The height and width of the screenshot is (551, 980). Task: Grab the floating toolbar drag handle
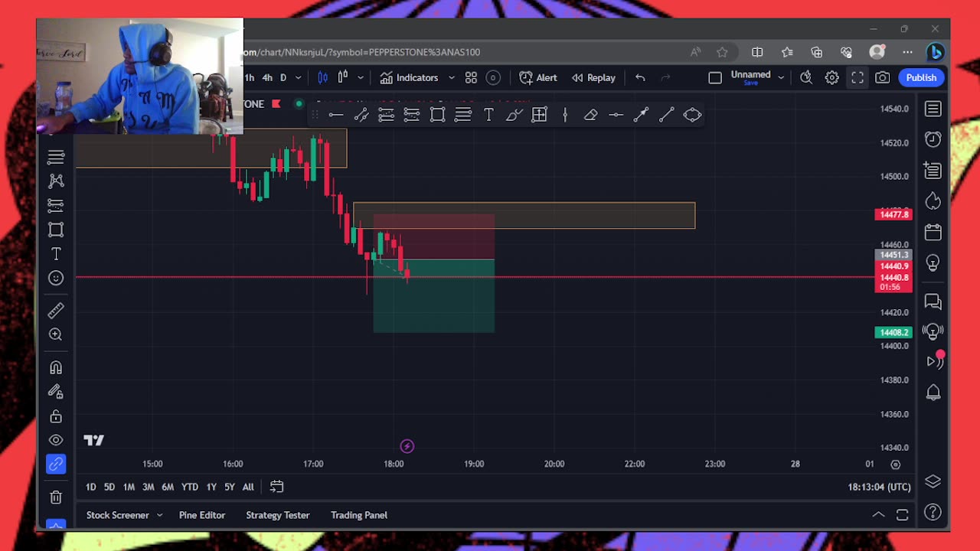click(314, 115)
